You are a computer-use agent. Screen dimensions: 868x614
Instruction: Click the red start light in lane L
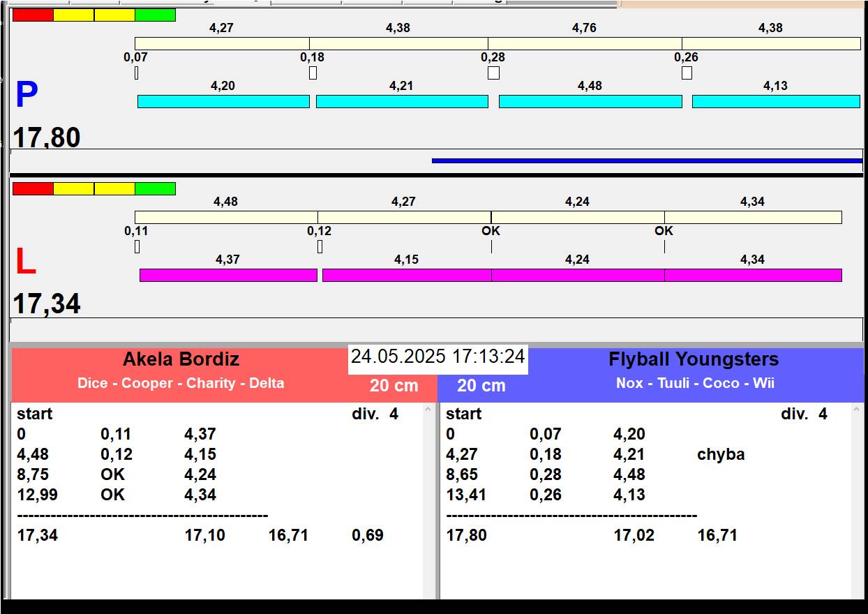click(33, 188)
